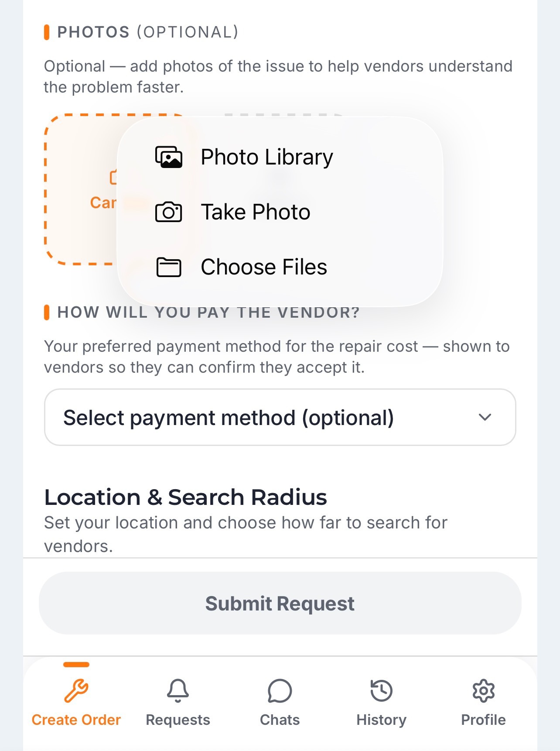Expand payment method using the chevron arrow
The image size is (560, 751).
click(485, 417)
